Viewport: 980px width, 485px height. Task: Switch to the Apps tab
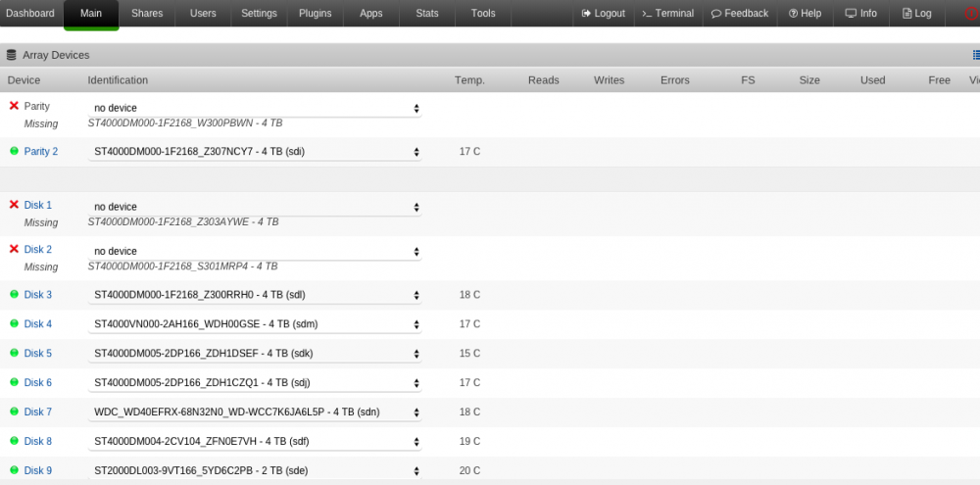click(371, 13)
